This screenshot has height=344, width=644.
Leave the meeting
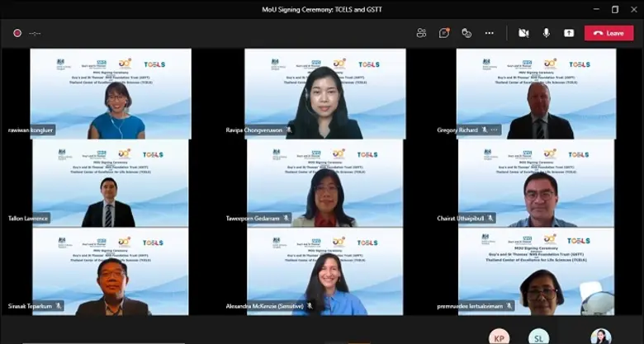(609, 33)
